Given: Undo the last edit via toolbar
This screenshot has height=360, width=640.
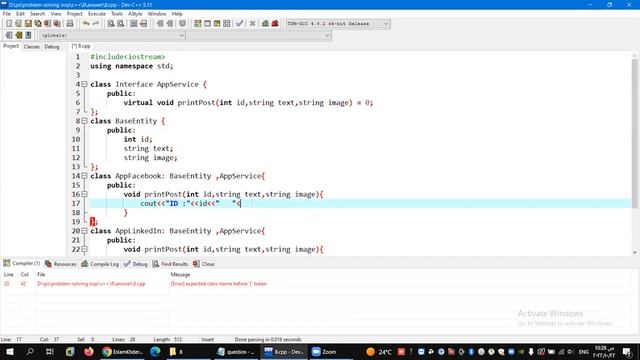Looking at the screenshot, I should pos(86,24).
